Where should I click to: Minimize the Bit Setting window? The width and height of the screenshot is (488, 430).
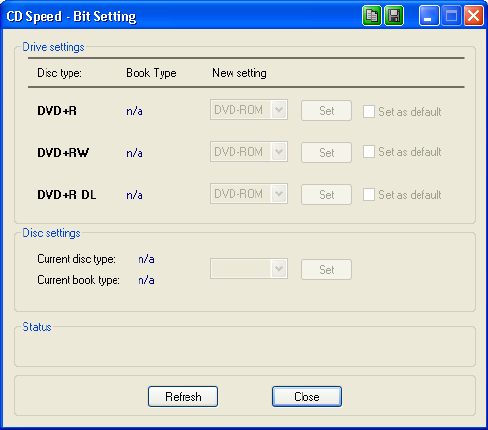point(429,15)
